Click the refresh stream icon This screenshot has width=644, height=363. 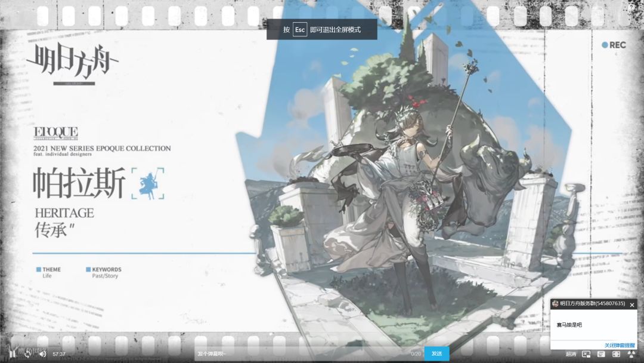pos(27,354)
